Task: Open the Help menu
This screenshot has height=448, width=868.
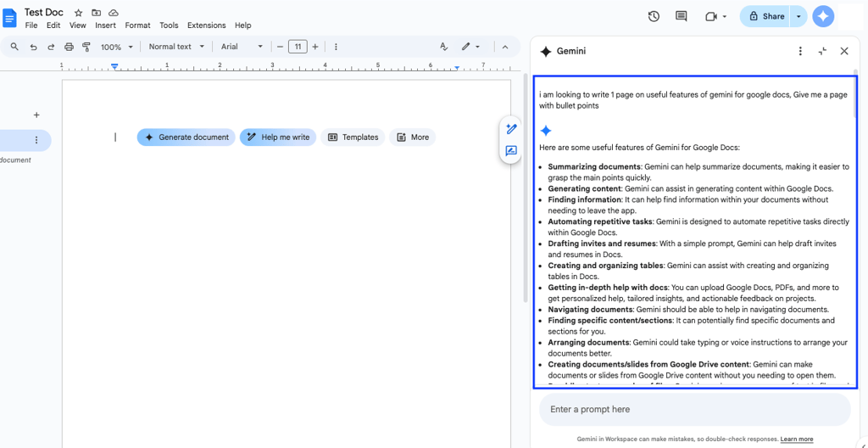Action: coord(242,25)
